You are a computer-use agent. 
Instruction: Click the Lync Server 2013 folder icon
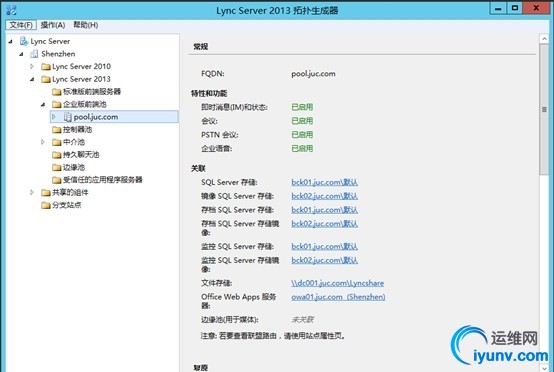click(46, 79)
